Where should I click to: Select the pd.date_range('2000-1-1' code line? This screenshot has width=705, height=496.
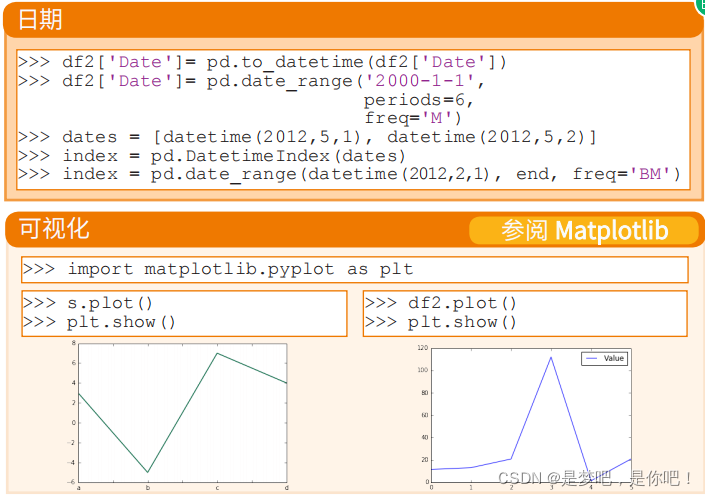click(x=251, y=81)
